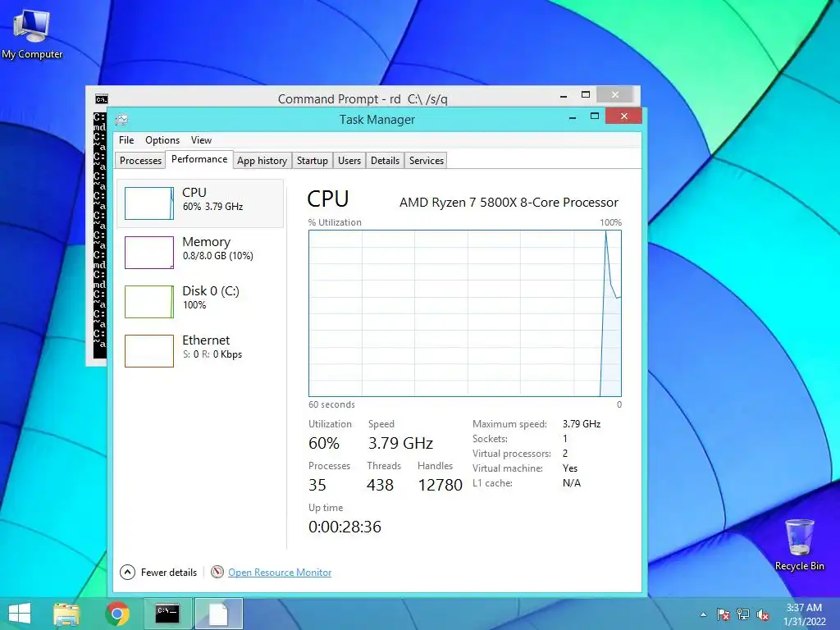Viewport: 840px width, 630px height.
Task: Click the Task Manager title bar icon
Action: [121, 120]
